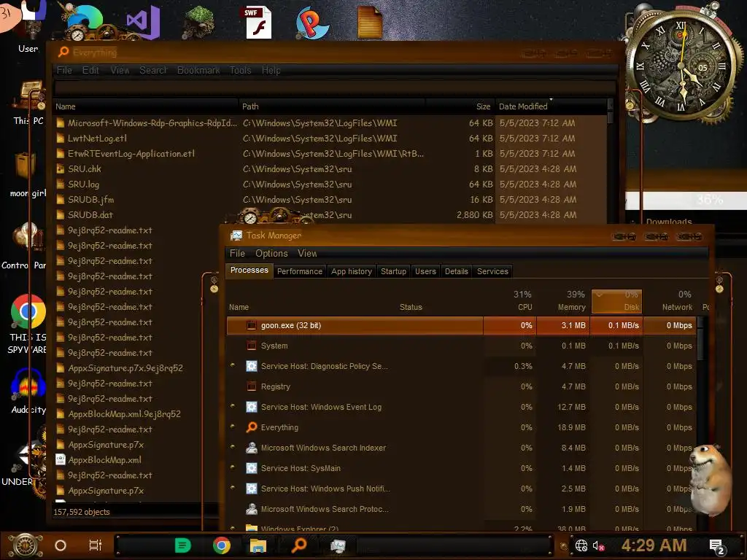Click the Everything process magnifier icon

click(252, 427)
